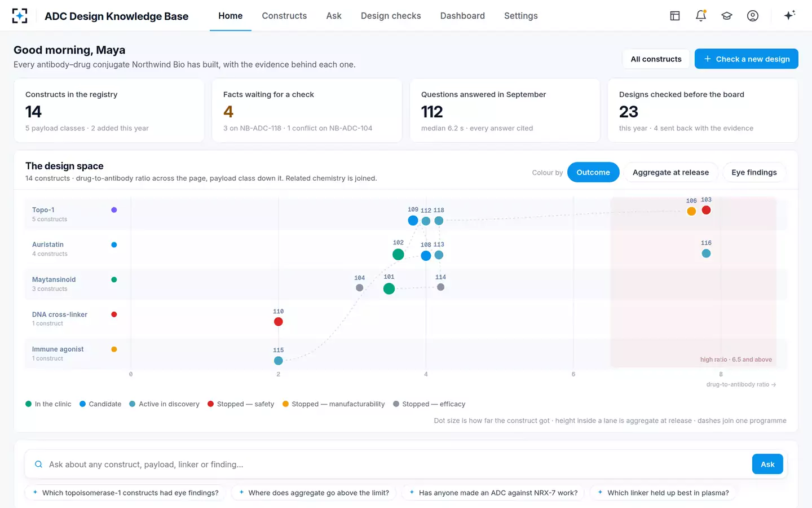812x508 pixels.
Task: Select red construct 110 dot
Action: [278, 322]
